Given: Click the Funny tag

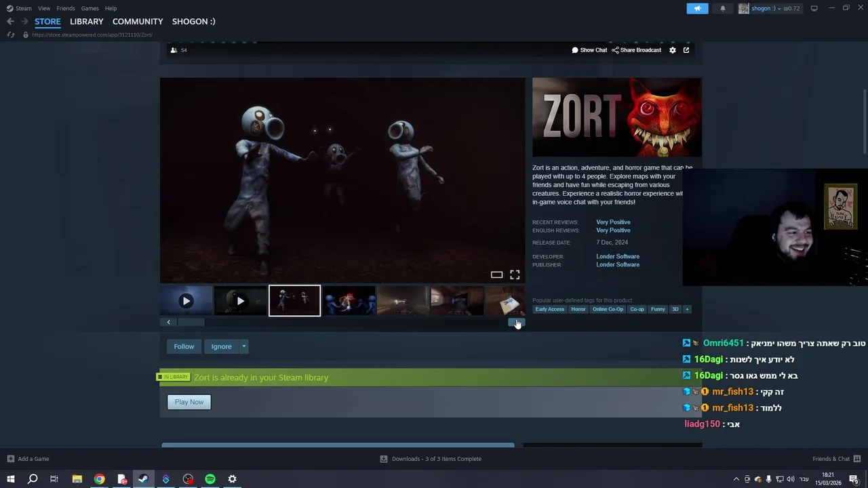Looking at the screenshot, I should coord(658,309).
